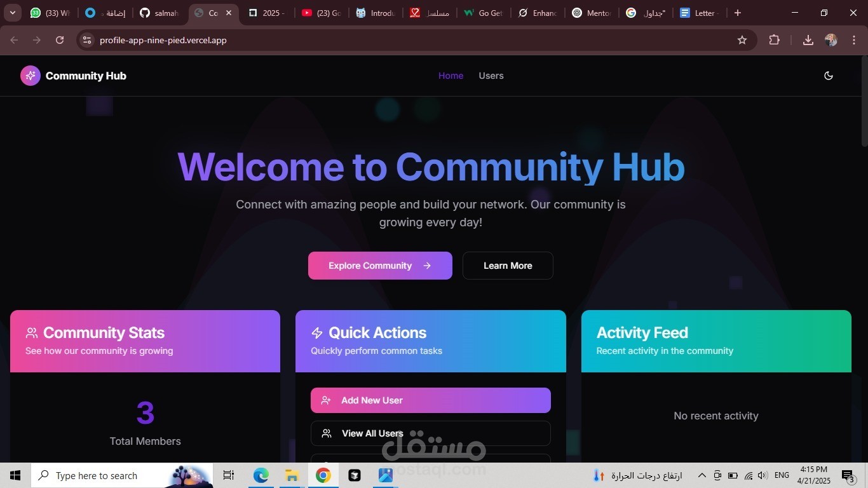Switch to the WhatsApp (33) tab

tap(50, 13)
